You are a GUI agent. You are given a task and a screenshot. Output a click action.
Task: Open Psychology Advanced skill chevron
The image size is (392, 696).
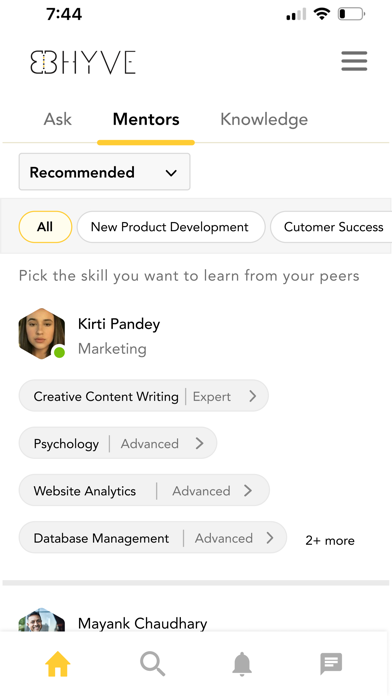(x=200, y=443)
